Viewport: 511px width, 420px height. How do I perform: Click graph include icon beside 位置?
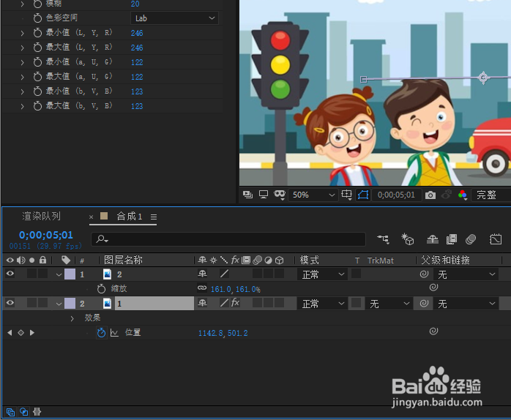pyautogui.click(x=114, y=333)
